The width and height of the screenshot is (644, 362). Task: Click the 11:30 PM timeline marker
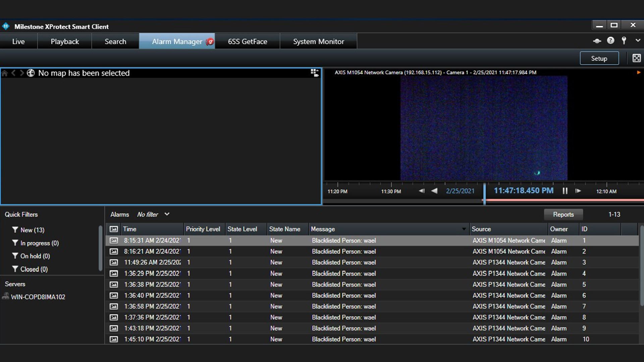coord(391,191)
